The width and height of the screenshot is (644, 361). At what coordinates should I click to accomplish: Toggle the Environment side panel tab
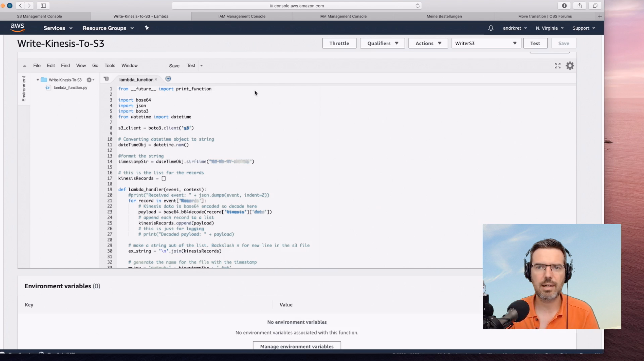pos(24,88)
